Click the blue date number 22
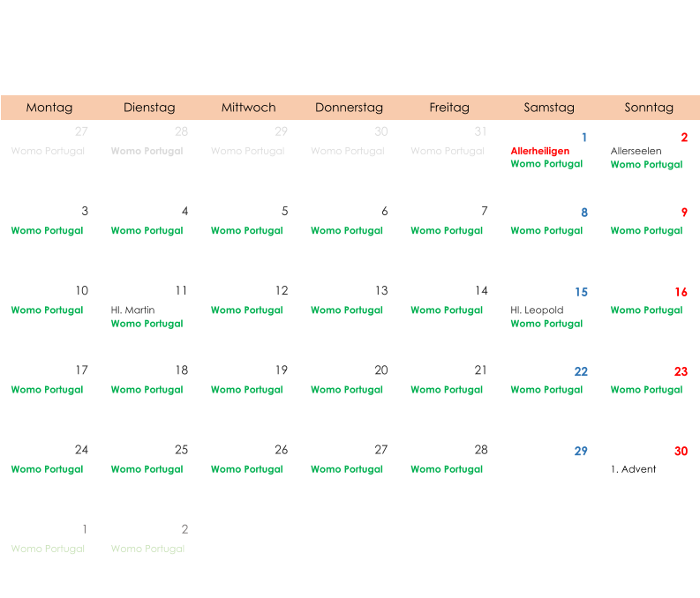 (x=581, y=371)
